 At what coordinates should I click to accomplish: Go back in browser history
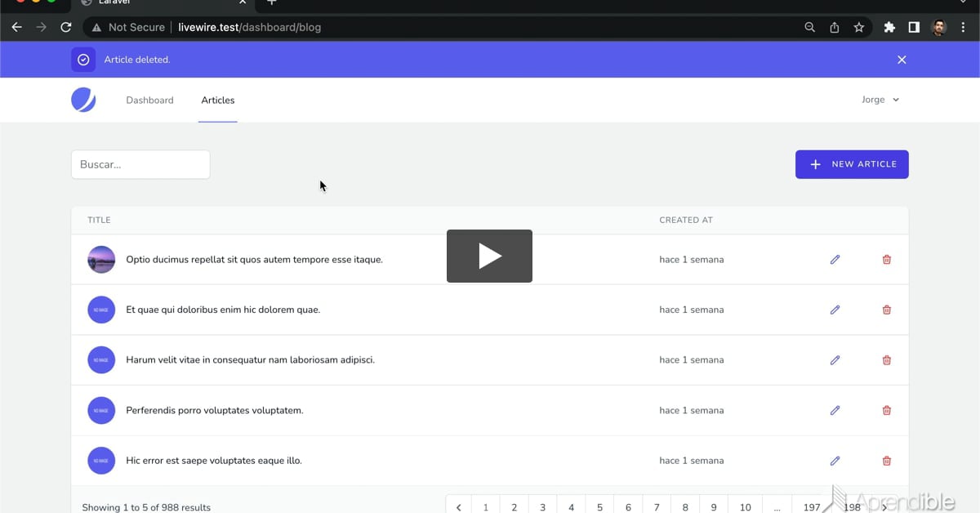pyautogui.click(x=16, y=27)
